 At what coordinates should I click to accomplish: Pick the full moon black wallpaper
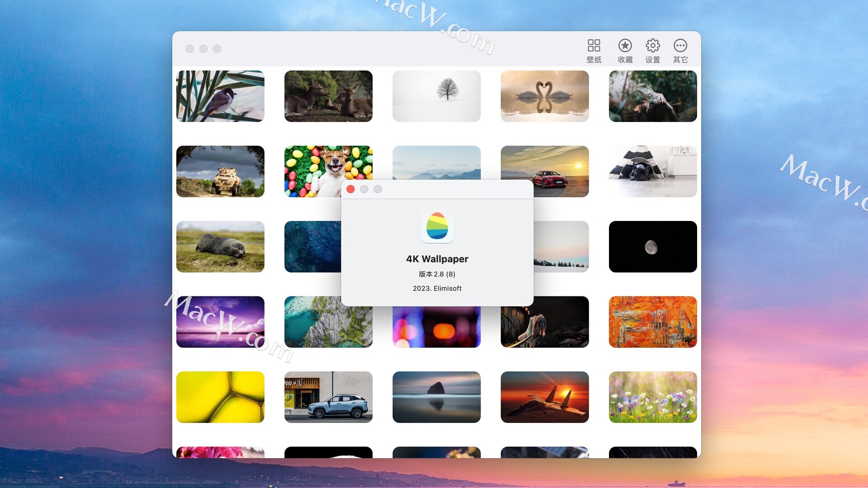pos(652,247)
